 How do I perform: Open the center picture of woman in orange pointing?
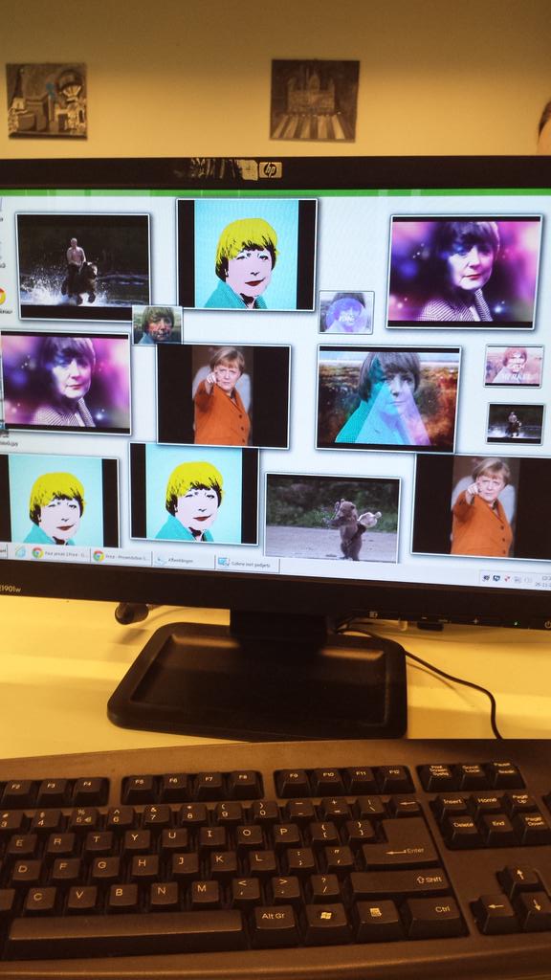point(224,395)
